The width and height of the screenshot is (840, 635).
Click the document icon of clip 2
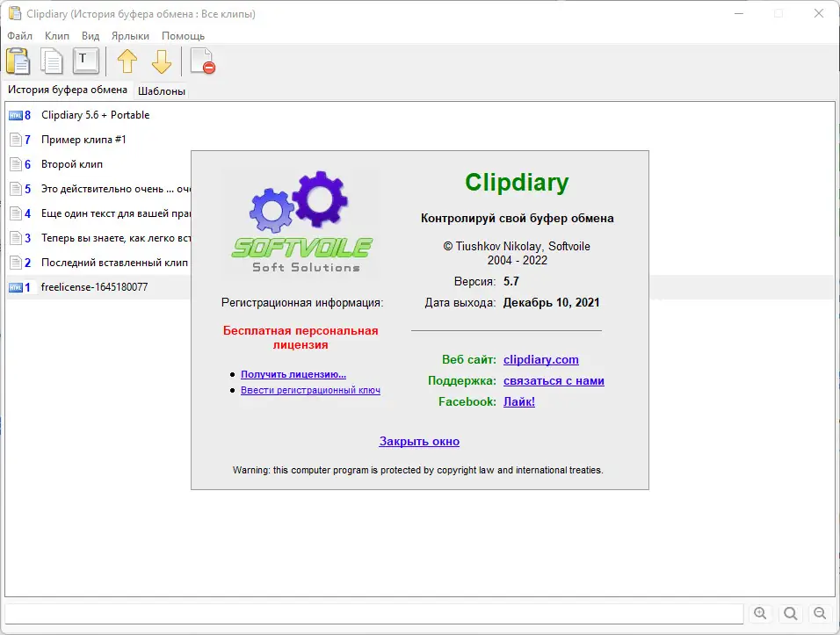pos(16,263)
